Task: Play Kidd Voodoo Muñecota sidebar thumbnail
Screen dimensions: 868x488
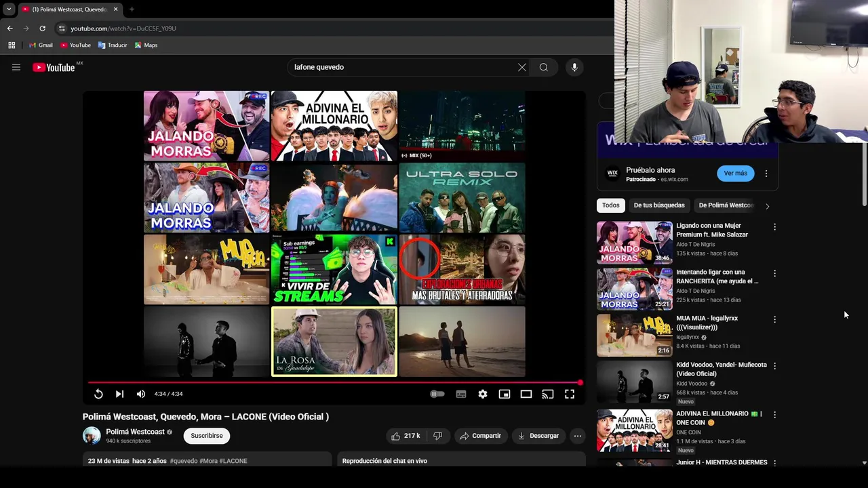Action: click(x=635, y=382)
